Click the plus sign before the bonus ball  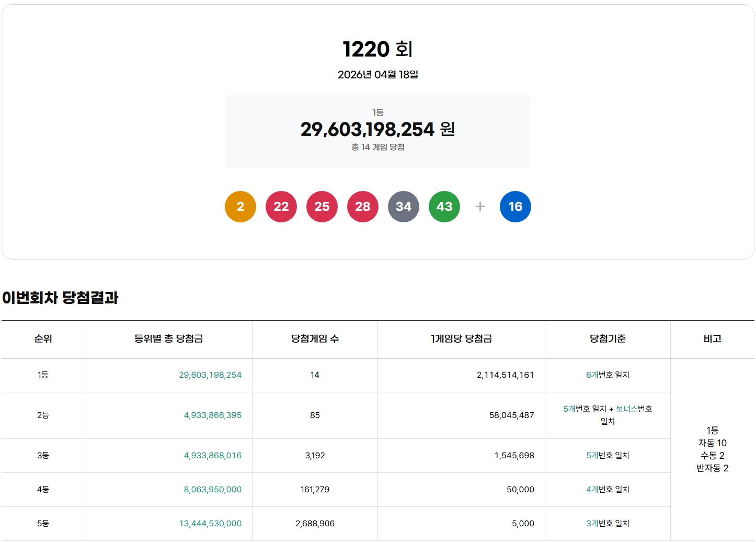479,207
